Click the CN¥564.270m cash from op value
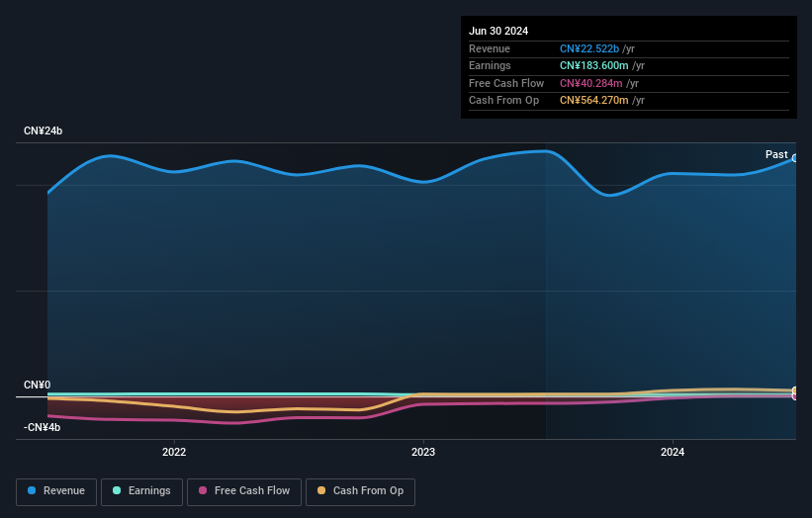This screenshot has width=812, height=518. (x=594, y=101)
